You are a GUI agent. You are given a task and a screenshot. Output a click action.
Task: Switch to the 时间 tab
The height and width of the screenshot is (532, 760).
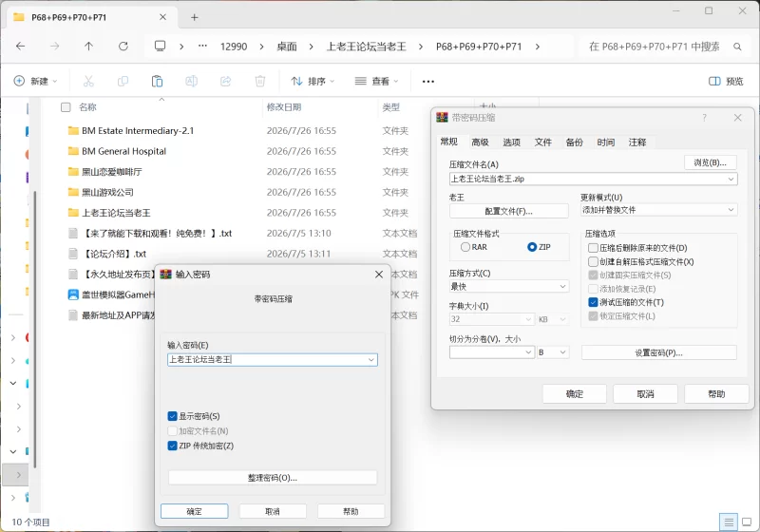606,142
